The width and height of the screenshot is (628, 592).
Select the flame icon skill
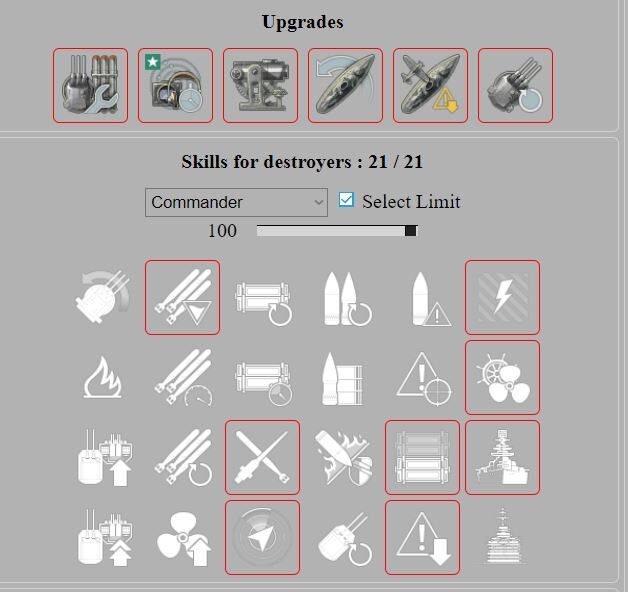click(103, 377)
